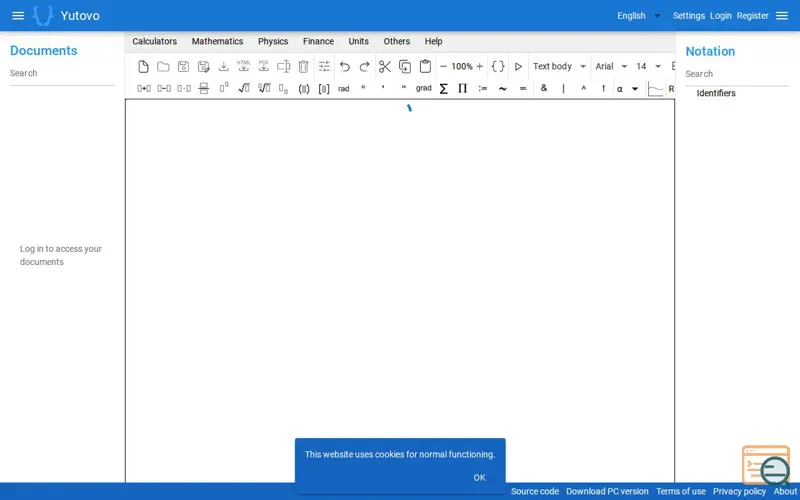Open the Text body style dropdown
The width and height of the screenshot is (800, 500).
pyautogui.click(x=559, y=66)
